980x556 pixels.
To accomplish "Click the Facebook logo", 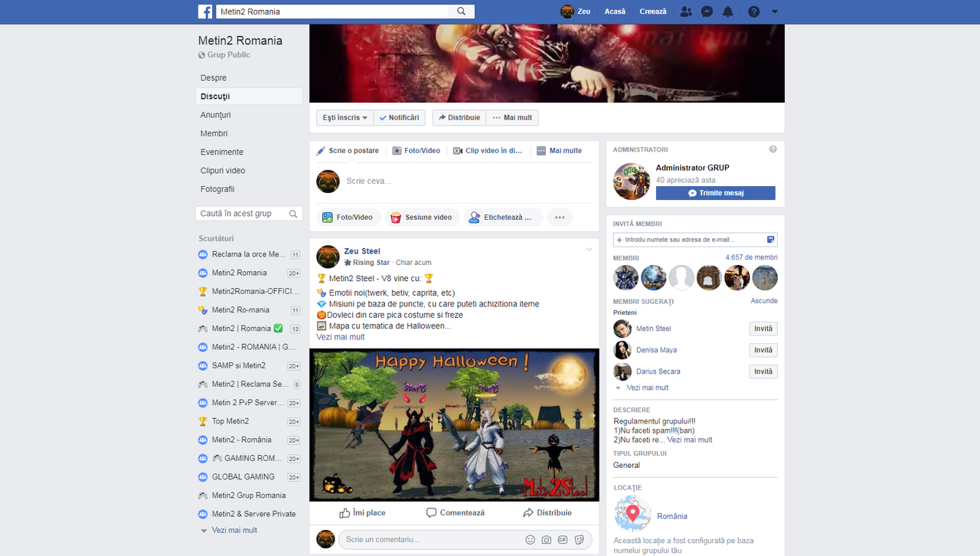I will pyautogui.click(x=205, y=11).
